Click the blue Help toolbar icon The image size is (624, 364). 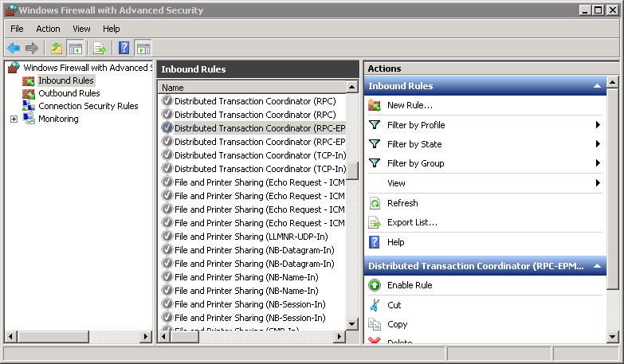point(124,48)
